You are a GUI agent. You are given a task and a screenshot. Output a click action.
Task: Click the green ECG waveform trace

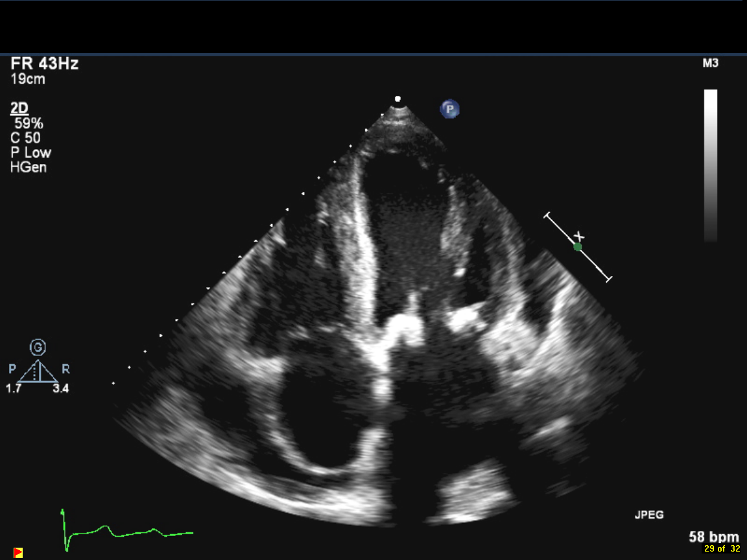(x=123, y=531)
